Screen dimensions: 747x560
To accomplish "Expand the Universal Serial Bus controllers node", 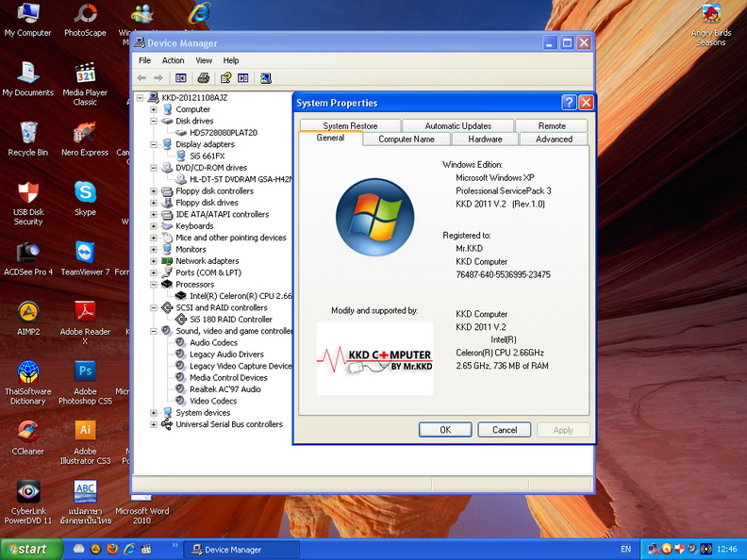I will tap(154, 424).
